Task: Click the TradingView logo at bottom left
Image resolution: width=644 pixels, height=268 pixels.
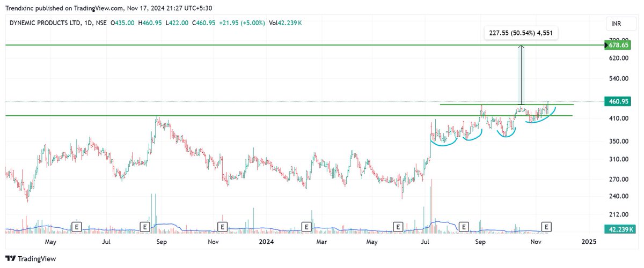Action: pos(31,259)
